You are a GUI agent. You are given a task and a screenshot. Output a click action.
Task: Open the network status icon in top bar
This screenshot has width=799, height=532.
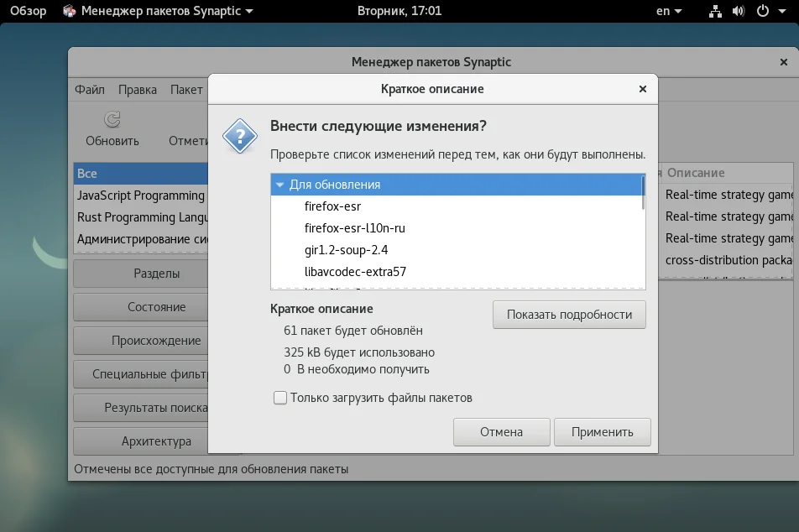tap(715, 11)
